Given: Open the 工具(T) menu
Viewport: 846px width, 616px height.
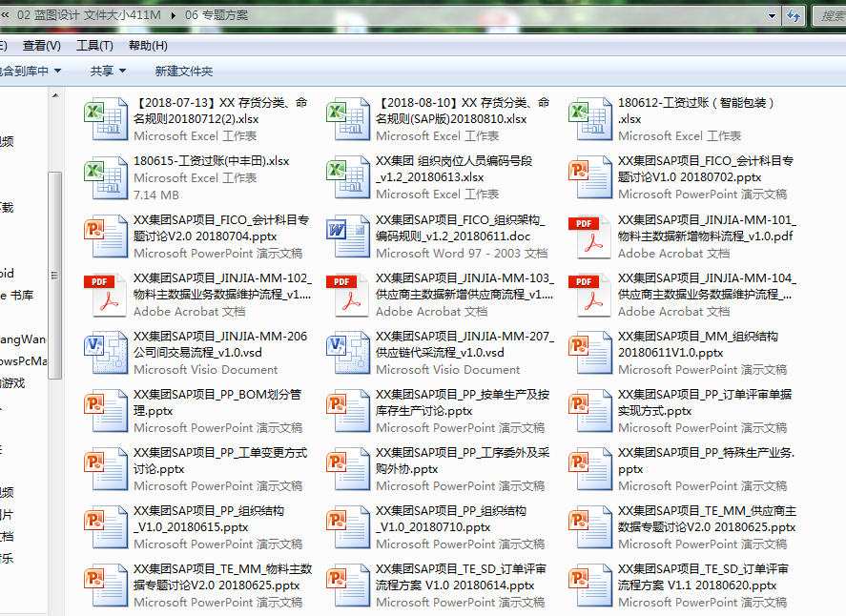Looking at the screenshot, I should coord(94,46).
